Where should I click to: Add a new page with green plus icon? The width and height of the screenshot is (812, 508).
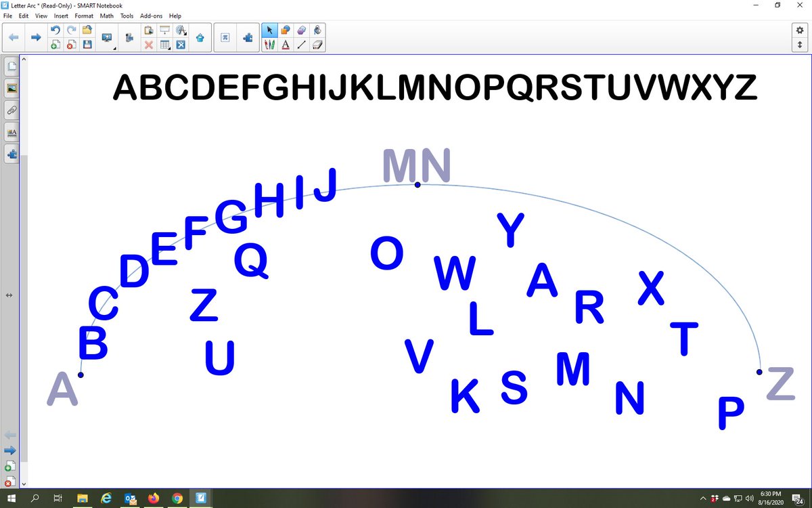(55, 45)
